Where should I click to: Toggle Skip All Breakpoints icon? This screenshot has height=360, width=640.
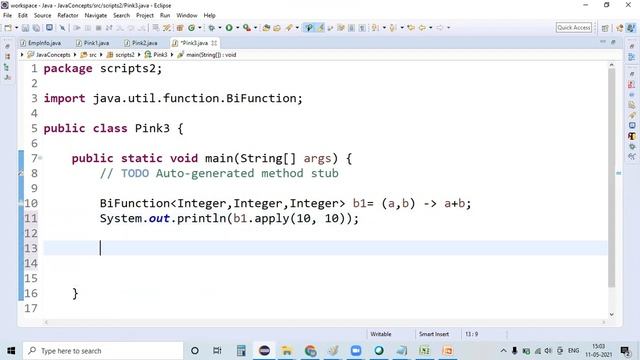62,28
